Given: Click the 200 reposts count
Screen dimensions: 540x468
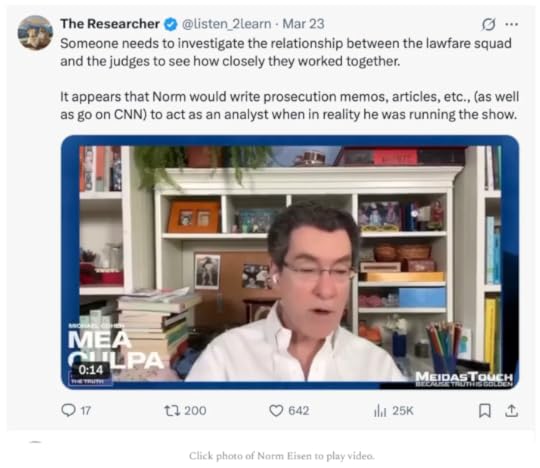Looking at the screenshot, I should click(195, 410).
